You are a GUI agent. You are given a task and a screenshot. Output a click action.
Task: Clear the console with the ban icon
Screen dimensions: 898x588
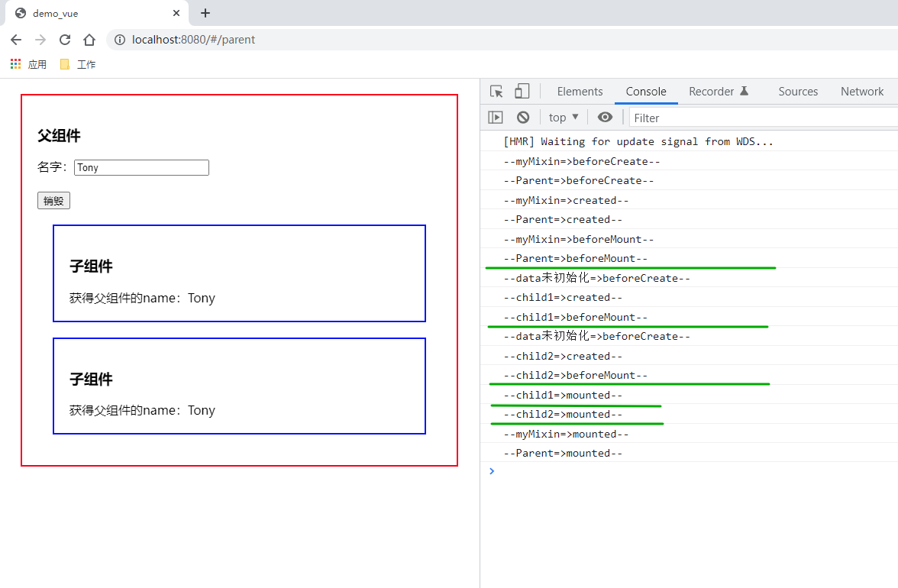coord(523,118)
